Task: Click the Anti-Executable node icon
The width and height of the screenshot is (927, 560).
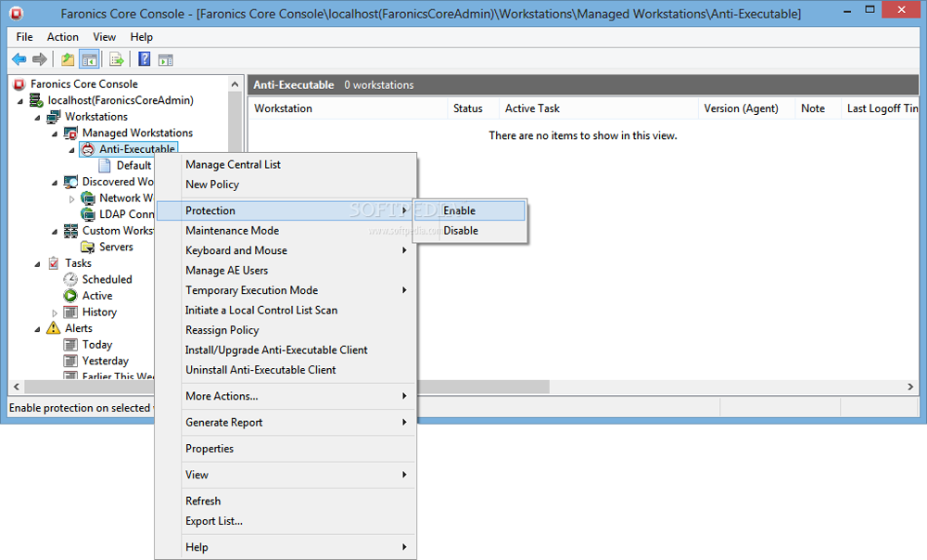Action: [88, 149]
